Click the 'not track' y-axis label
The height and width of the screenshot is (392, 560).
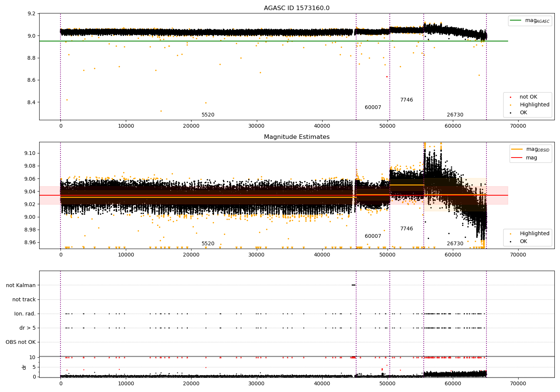pos(24,300)
